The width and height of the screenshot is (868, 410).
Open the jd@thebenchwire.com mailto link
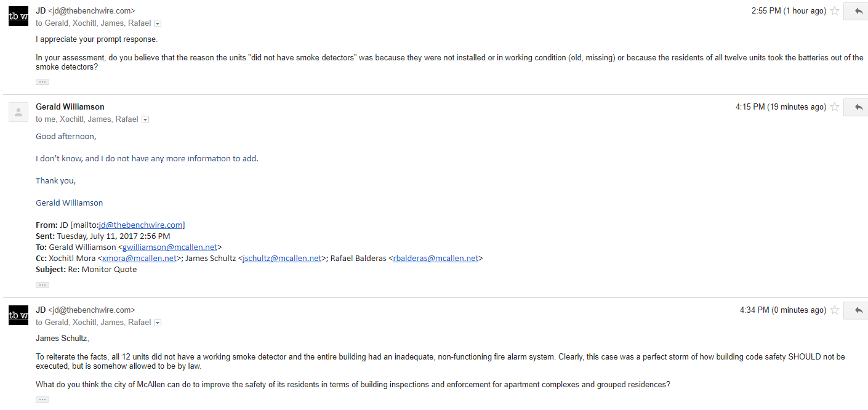coord(140,225)
